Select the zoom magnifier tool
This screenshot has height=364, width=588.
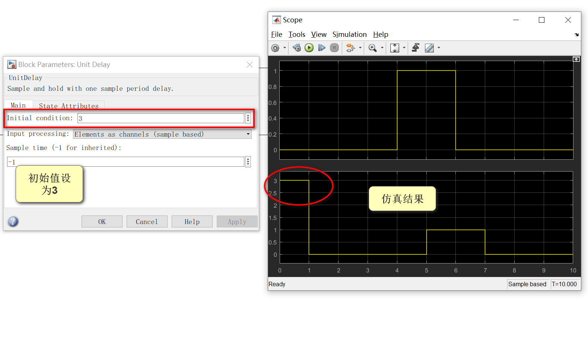pyautogui.click(x=372, y=48)
